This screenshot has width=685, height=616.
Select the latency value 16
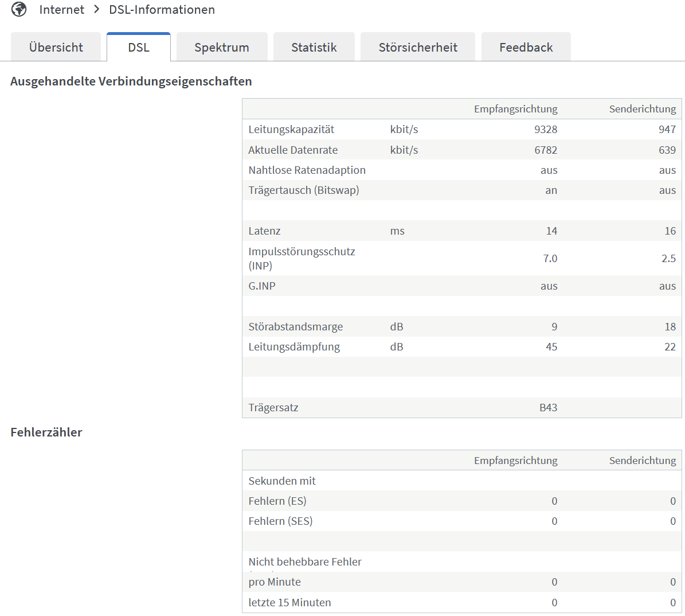point(671,231)
